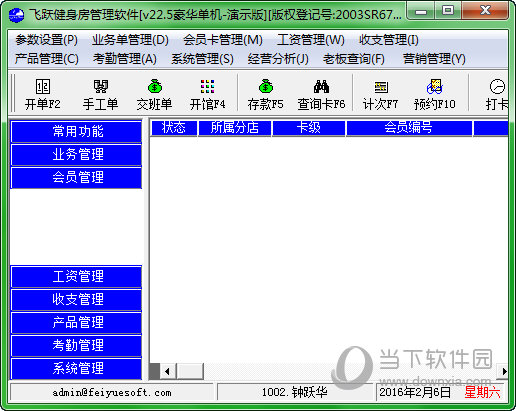Maximize the 飞跃健身房管理软件 window
The height and width of the screenshot is (411, 516).
[448, 11]
